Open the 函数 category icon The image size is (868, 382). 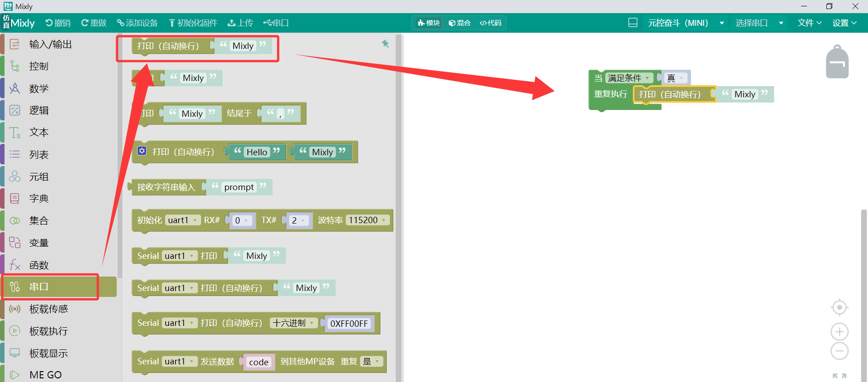coord(15,265)
